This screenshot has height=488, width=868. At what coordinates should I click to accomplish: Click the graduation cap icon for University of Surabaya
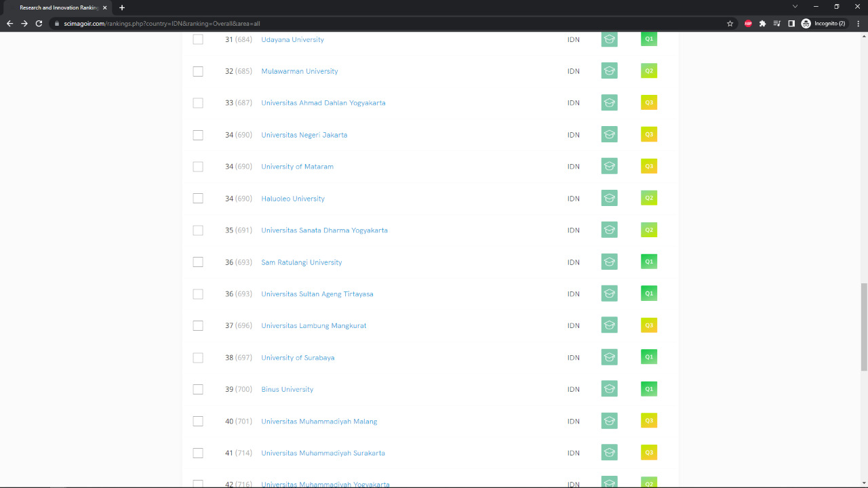tap(610, 357)
